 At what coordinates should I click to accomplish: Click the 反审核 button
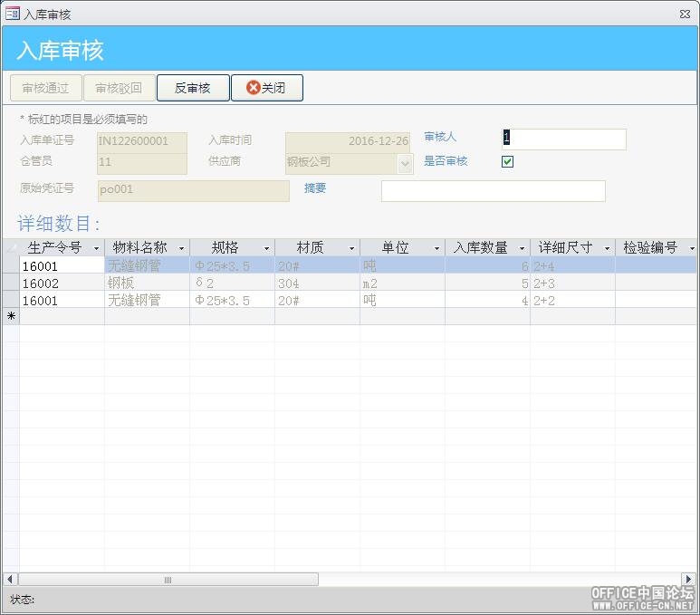[x=193, y=88]
